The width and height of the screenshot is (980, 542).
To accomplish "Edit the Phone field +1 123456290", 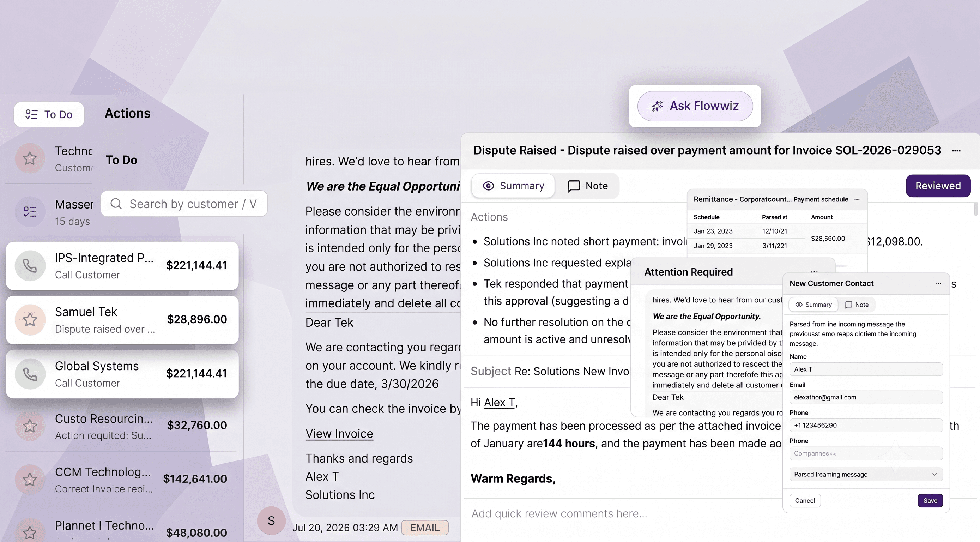I will tap(866, 425).
